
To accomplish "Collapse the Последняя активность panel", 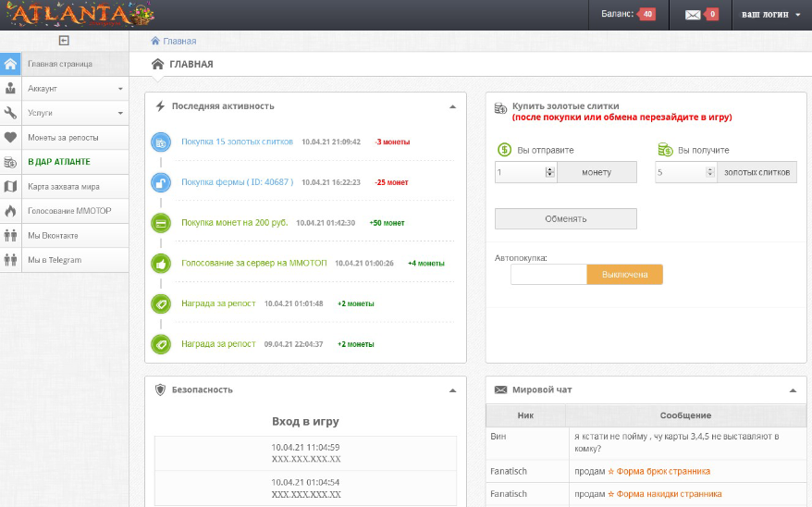I will coord(452,106).
